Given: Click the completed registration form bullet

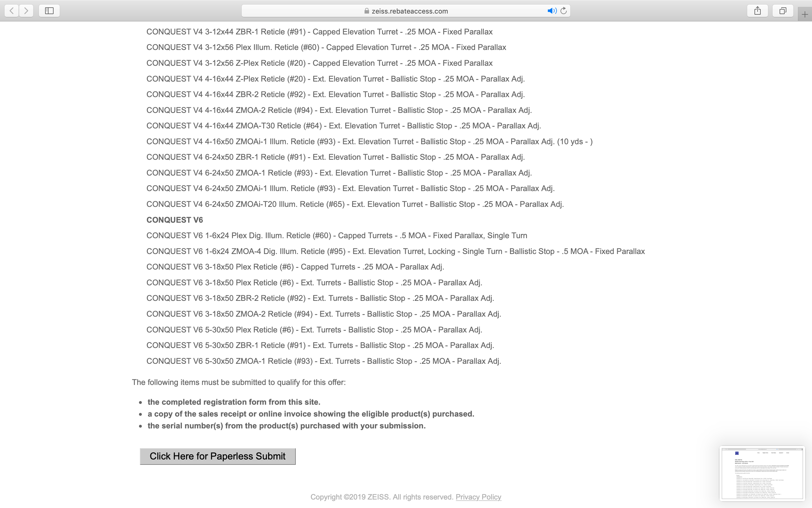Looking at the screenshot, I should [x=234, y=402].
